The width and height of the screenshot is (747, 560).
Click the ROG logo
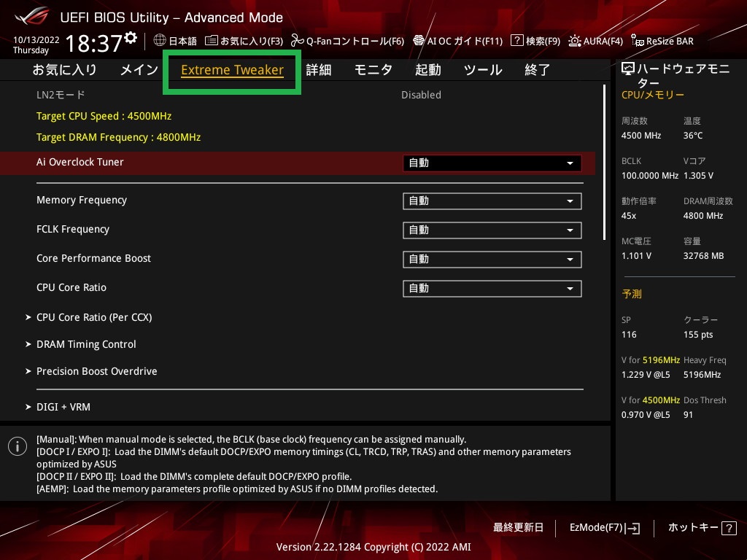click(x=31, y=16)
